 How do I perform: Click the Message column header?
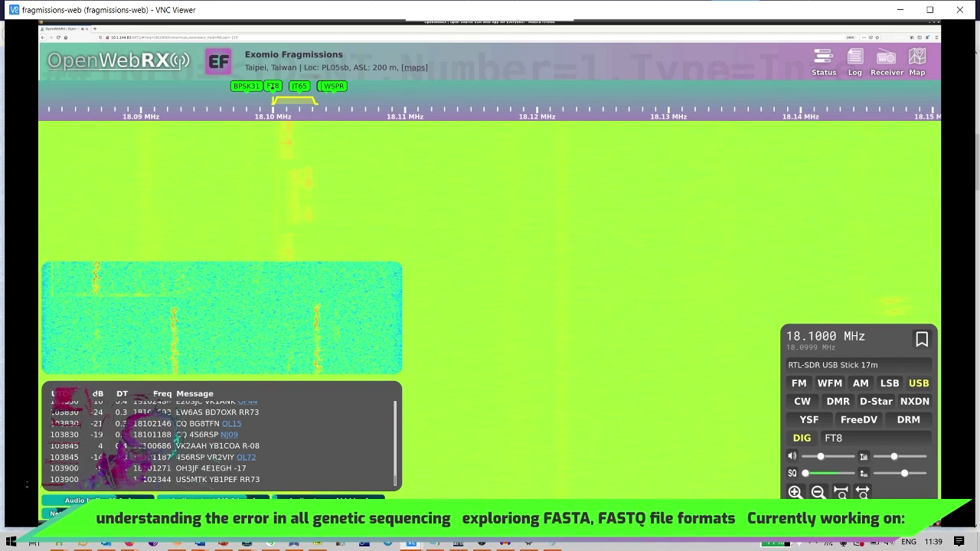[x=194, y=393]
